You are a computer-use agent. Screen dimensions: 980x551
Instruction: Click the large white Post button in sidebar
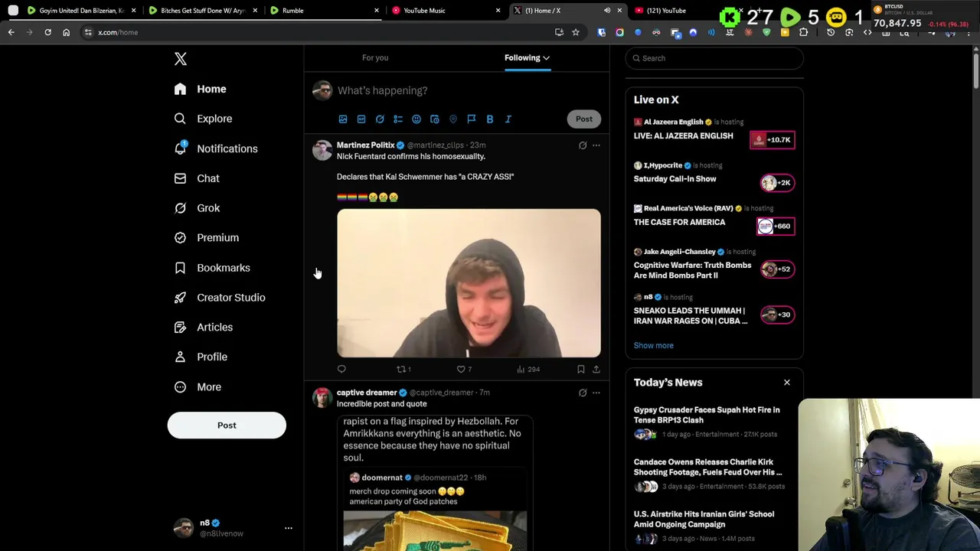227,425
